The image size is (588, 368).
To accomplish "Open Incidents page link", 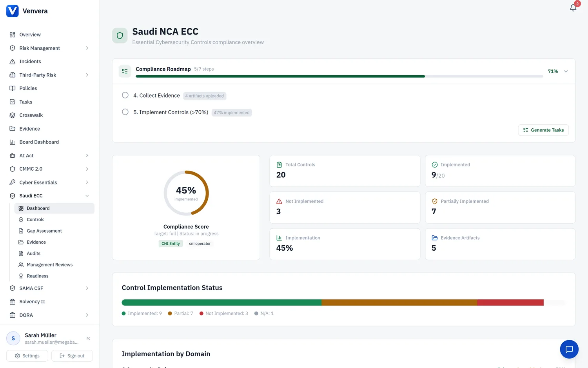I will (x=49, y=62).
